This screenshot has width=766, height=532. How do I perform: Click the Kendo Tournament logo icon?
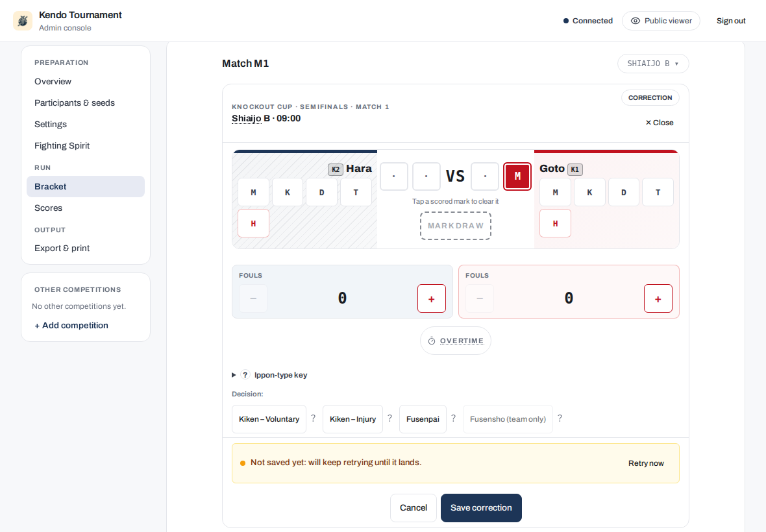pyautogui.click(x=23, y=21)
